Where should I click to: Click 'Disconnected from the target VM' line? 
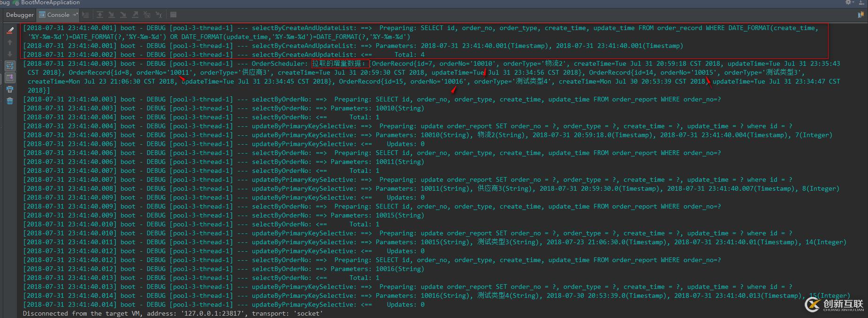click(173, 313)
